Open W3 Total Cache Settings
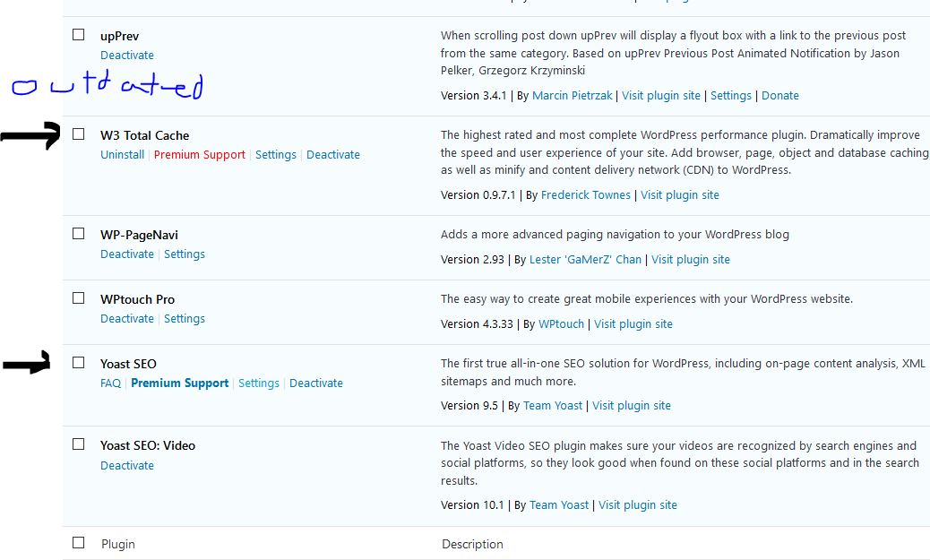 tap(276, 155)
